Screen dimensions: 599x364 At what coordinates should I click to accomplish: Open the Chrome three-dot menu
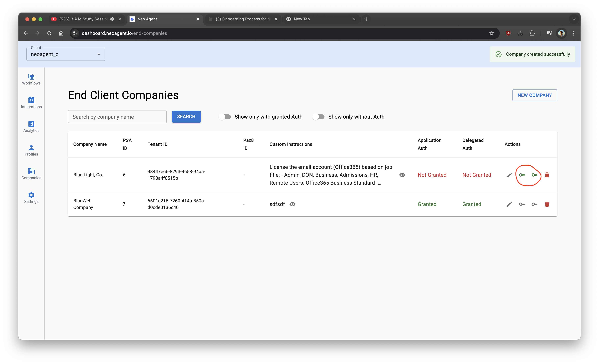573,33
